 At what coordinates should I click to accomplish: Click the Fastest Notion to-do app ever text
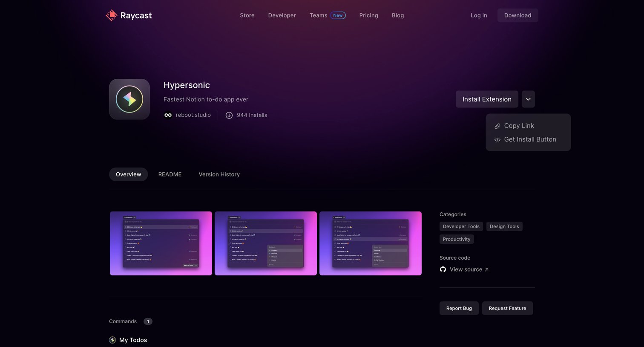[206, 99]
